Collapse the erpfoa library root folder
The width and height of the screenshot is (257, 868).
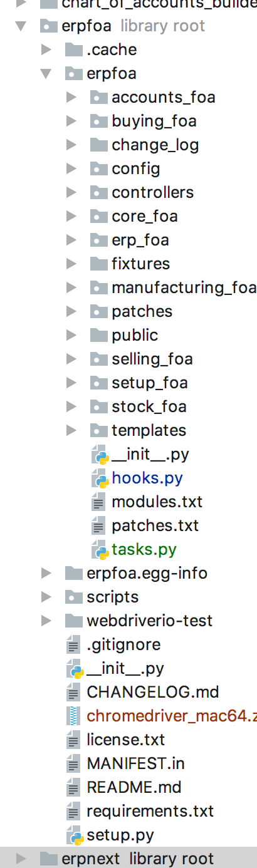pyautogui.click(x=21, y=26)
